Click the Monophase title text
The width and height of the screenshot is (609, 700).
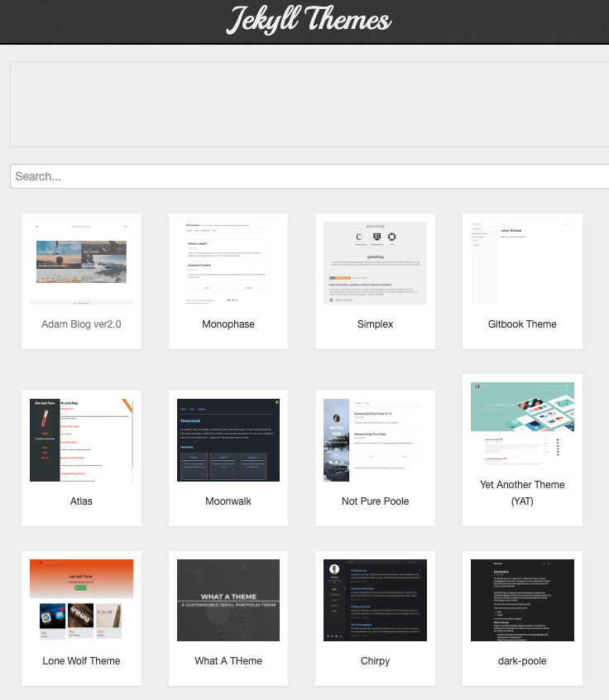[228, 324]
